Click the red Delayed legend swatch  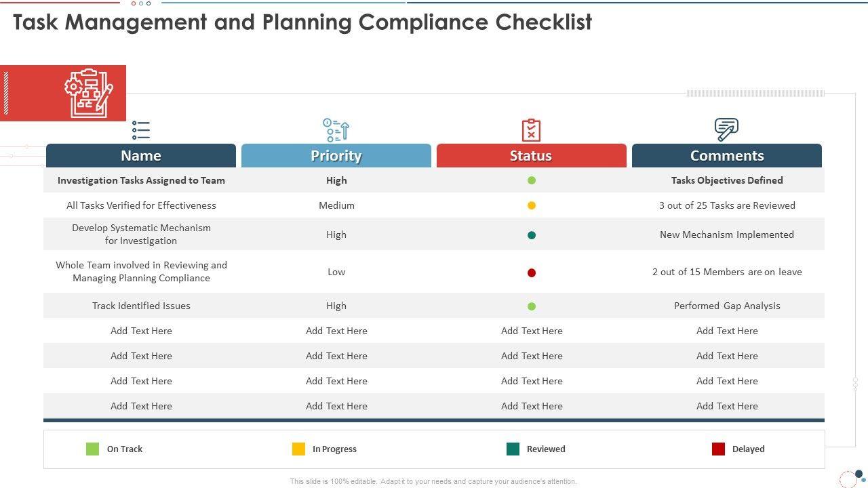coord(718,449)
